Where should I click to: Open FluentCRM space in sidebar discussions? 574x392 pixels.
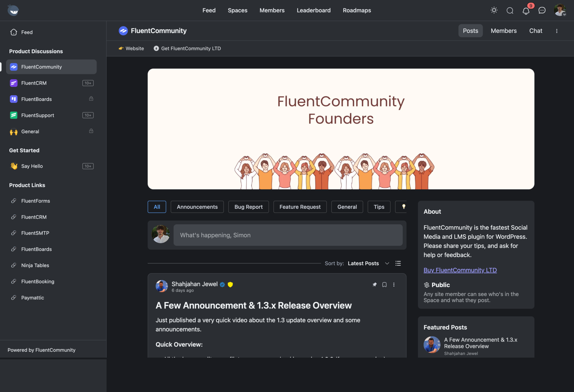click(x=51, y=83)
